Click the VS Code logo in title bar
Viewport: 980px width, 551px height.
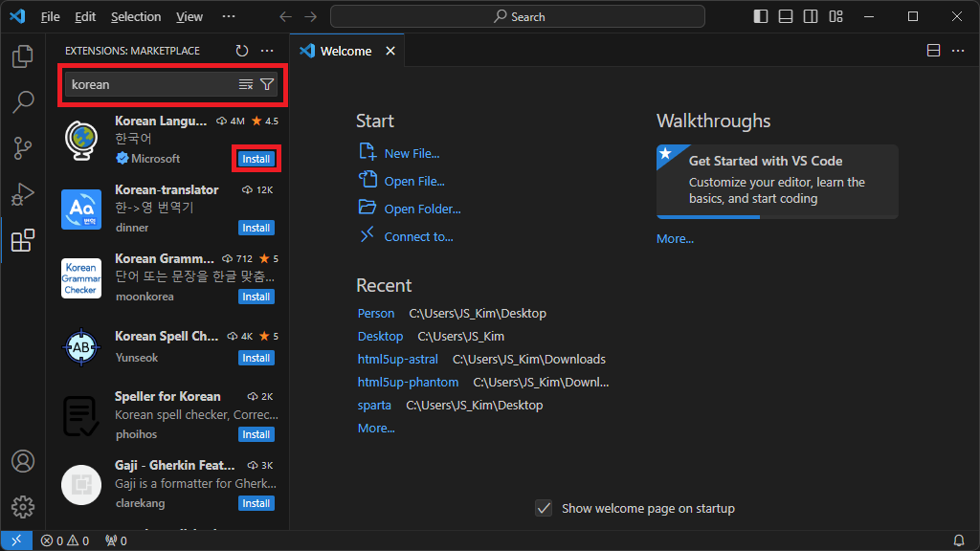(17, 16)
